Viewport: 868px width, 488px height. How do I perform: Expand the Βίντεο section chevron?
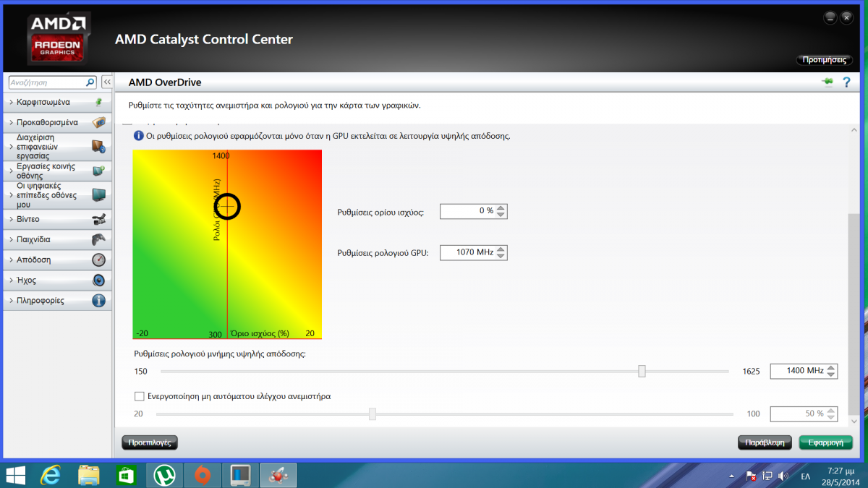11,219
